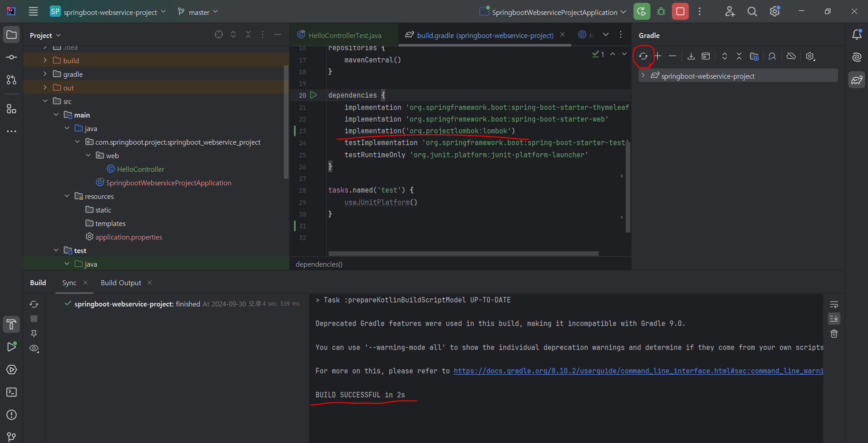Viewport: 868px width, 443px height.
Task: Open the Project tool window sidebar icon
Action: [x=12, y=35]
